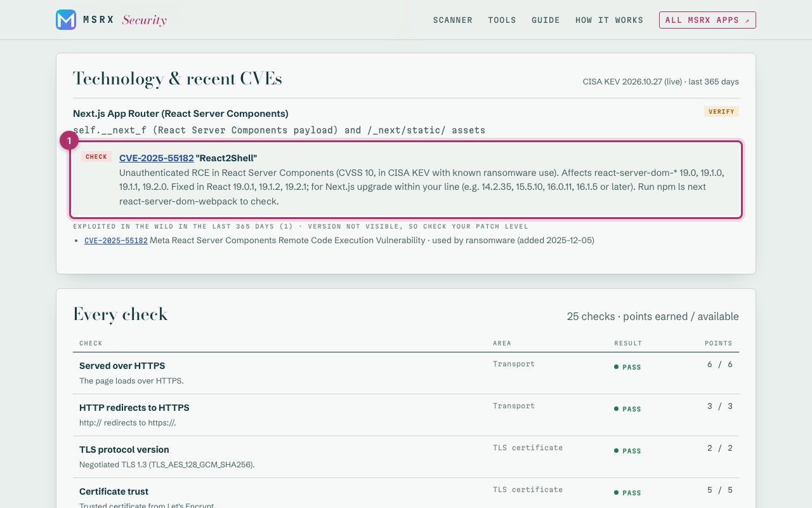Go to the Guide nav item

pos(546,20)
